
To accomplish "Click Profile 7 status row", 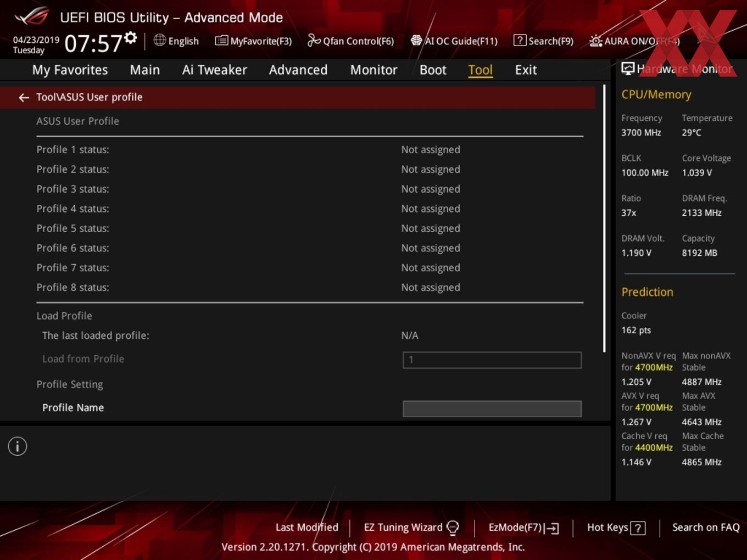I will click(310, 268).
